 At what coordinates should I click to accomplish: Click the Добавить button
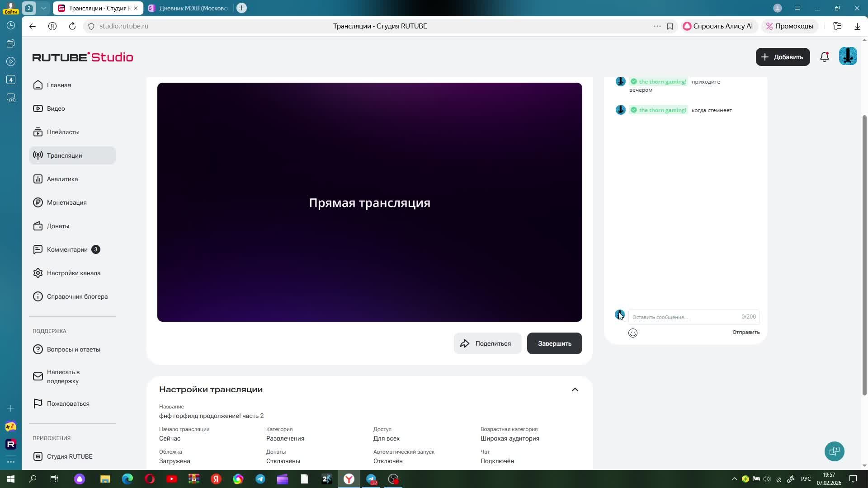pos(782,57)
